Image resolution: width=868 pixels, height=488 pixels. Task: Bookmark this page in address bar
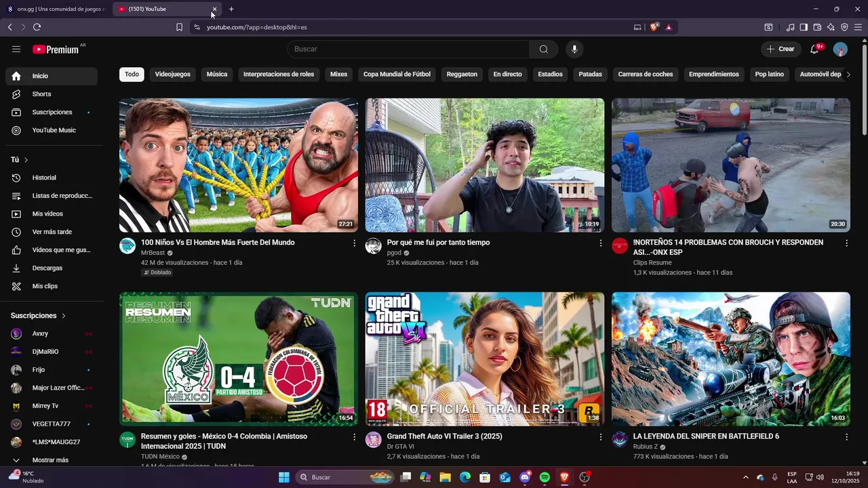tap(179, 27)
